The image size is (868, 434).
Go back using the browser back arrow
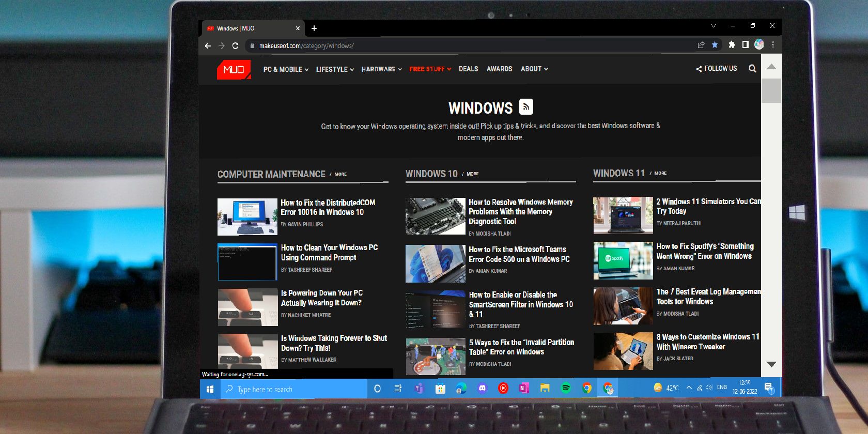(208, 45)
